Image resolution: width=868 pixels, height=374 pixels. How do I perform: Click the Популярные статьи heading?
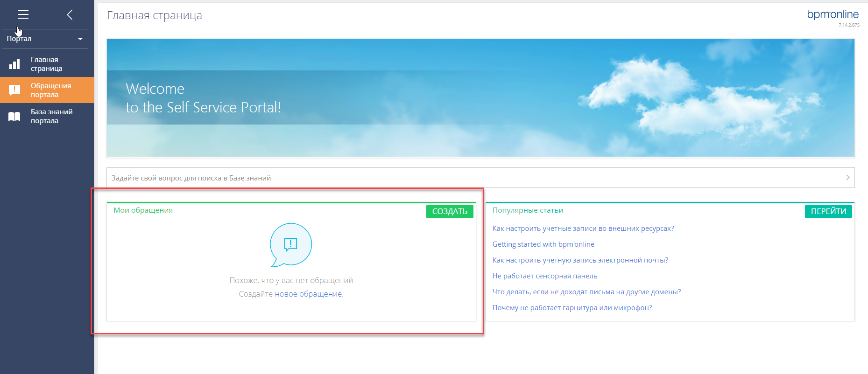pos(528,210)
